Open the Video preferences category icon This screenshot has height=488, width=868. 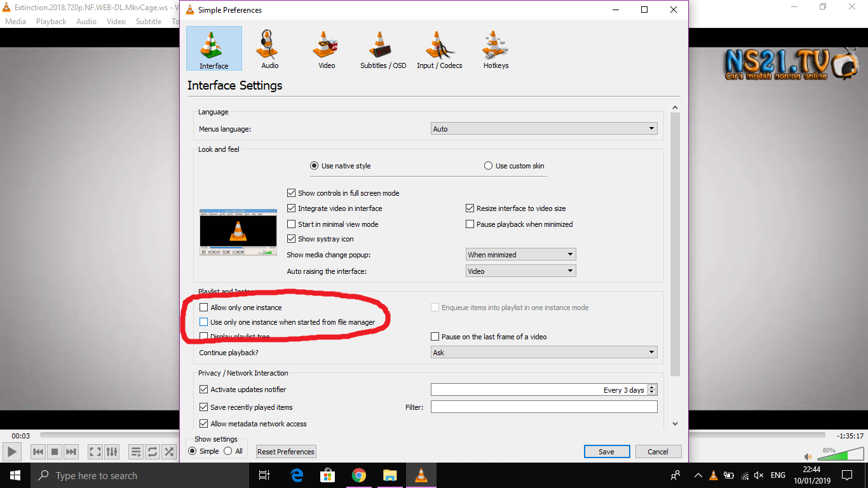pos(327,48)
